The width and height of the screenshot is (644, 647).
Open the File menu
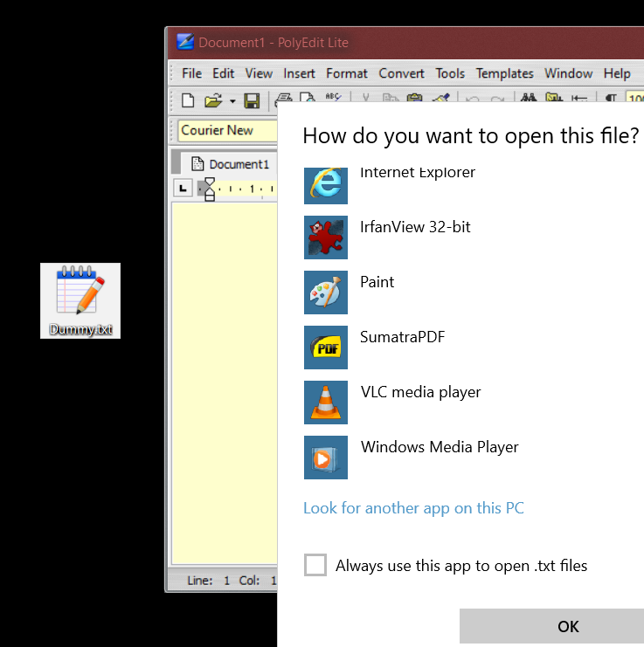pos(192,73)
